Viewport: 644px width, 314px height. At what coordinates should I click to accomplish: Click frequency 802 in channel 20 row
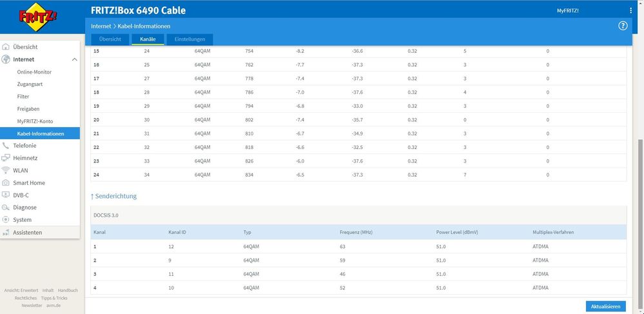click(249, 120)
